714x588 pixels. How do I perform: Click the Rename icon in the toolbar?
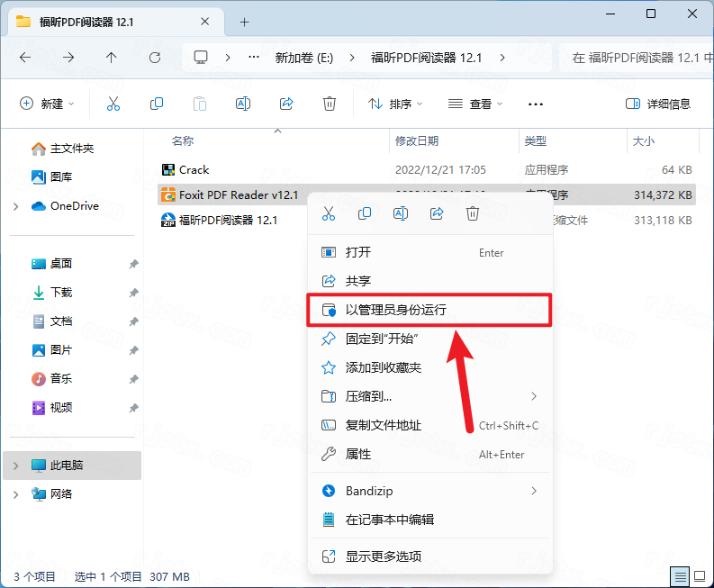[243, 104]
